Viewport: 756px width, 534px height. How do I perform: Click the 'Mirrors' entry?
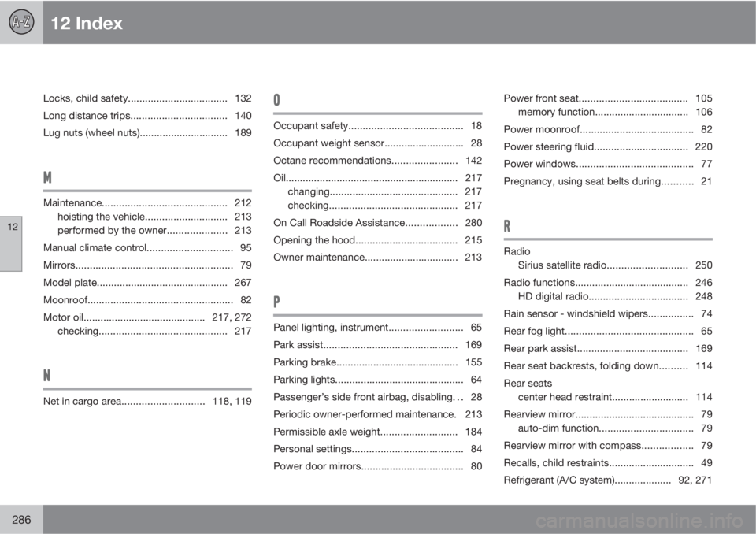(x=147, y=265)
